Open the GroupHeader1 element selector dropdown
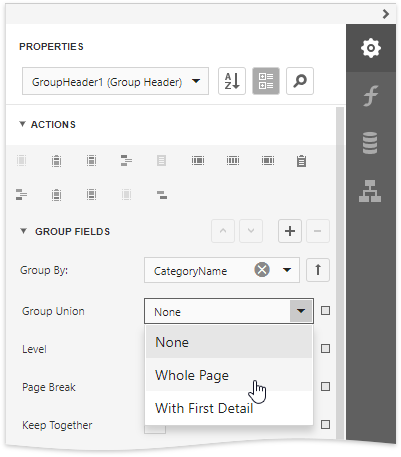Viewport: 401px width, 457px height. (x=115, y=81)
